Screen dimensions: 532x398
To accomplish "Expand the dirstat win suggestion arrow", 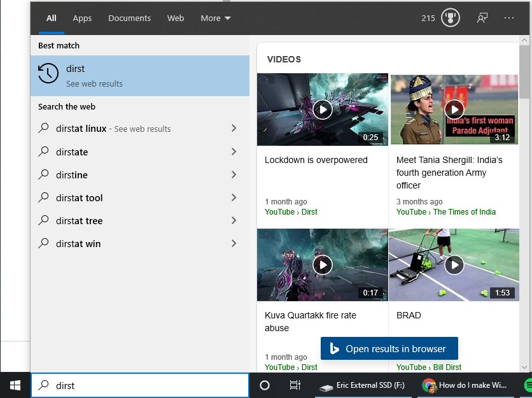I will point(234,243).
